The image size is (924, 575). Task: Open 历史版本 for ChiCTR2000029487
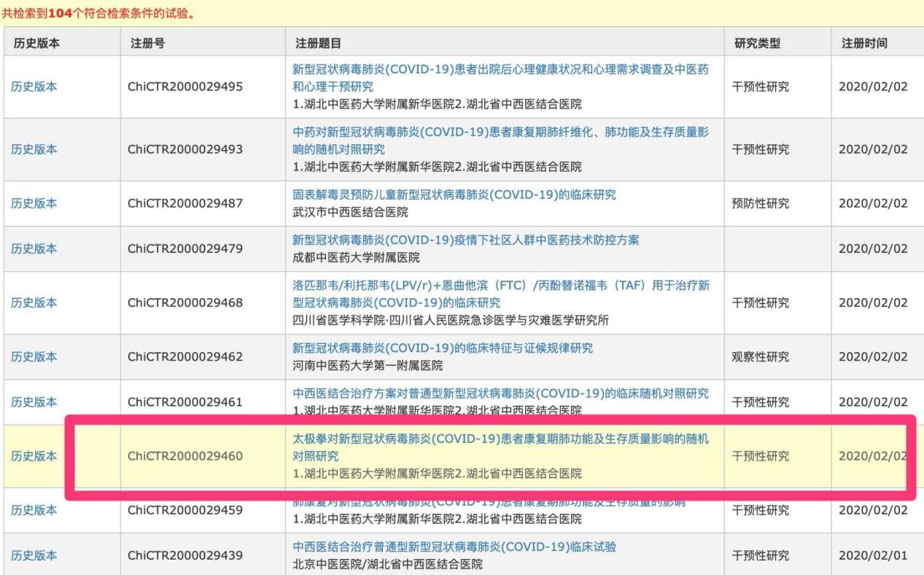click(x=34, y=203)
